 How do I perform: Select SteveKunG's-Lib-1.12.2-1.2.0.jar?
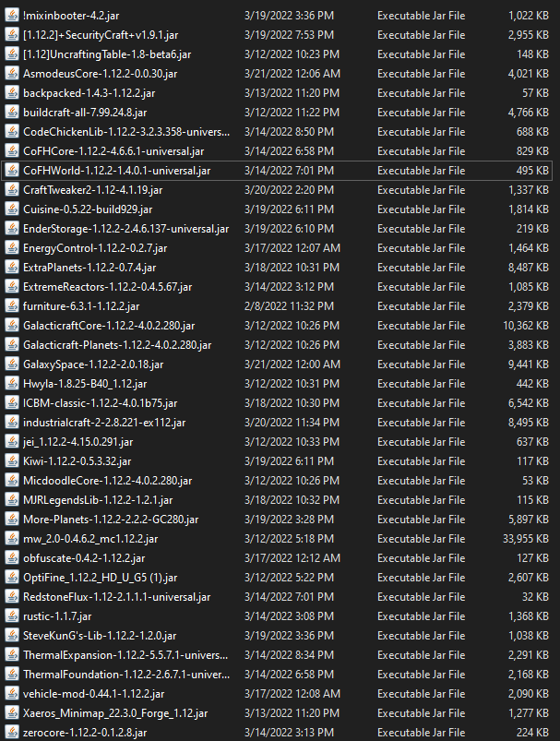(100, 636)
